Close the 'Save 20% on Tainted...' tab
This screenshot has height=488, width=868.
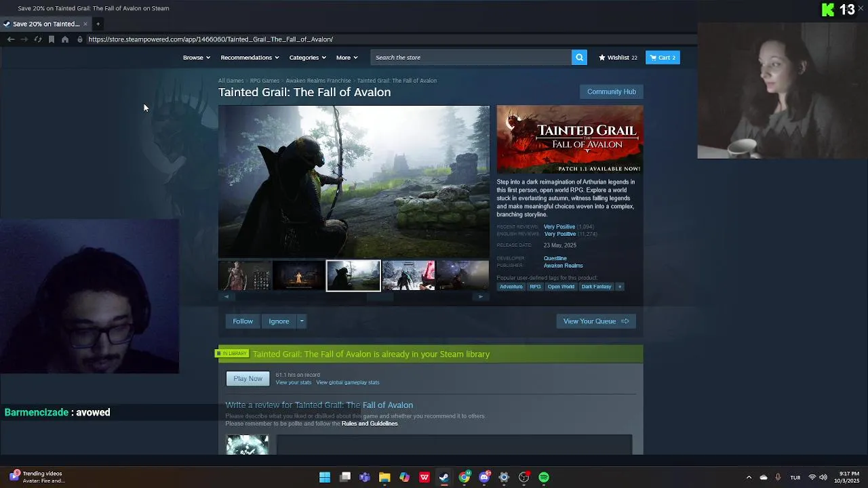click(x=85, y=24)
